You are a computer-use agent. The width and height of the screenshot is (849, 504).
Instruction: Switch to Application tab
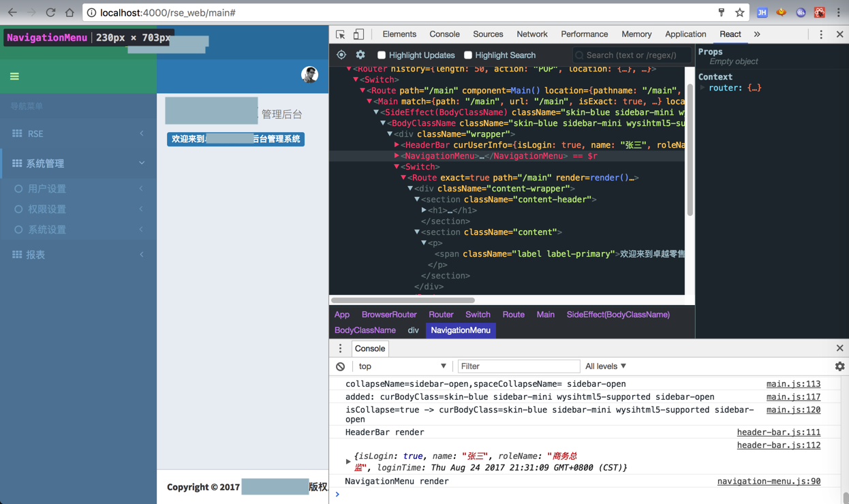point(685,34)
